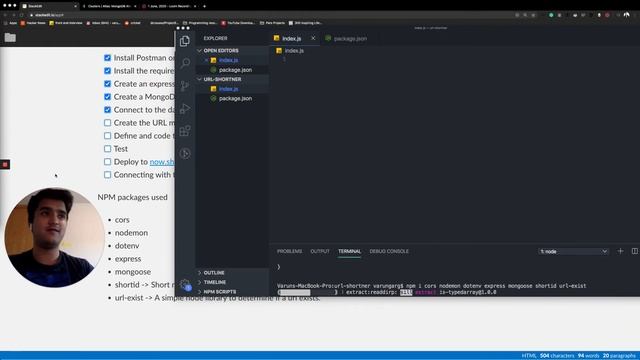The width and height of the screenshot is (640, 360).
Task: Add a new terminal with plus icon
Action: pos(620,251)
